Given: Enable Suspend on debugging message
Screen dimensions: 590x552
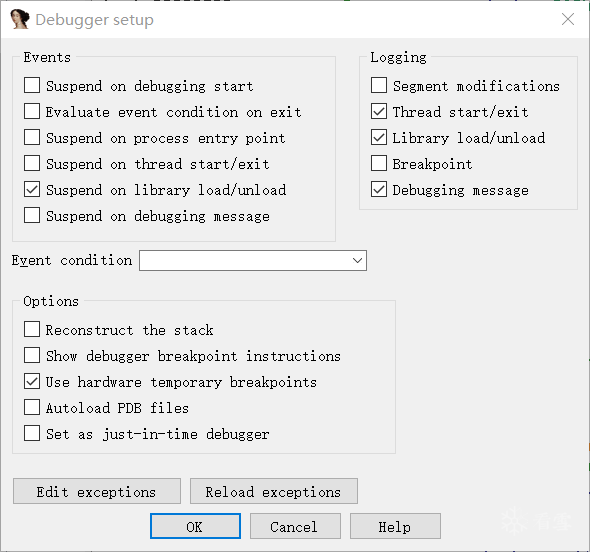Looking at the screenshot, I should click(x=32, y=216).
